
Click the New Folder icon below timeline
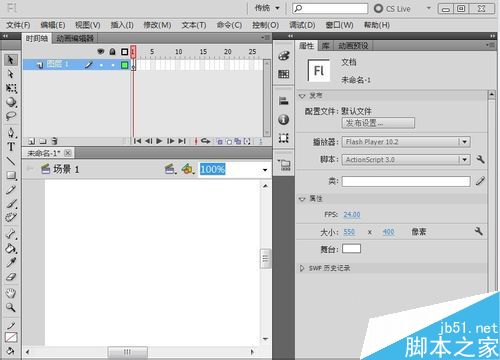pyautogui.click(x=43, y=141)
